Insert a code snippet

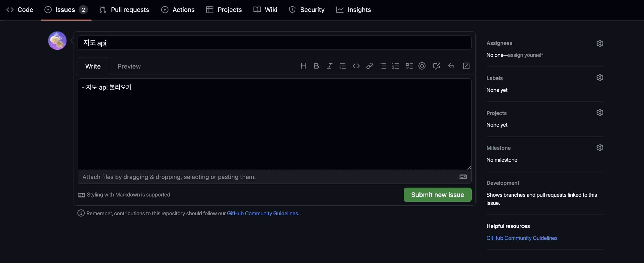tap(356, 66)
